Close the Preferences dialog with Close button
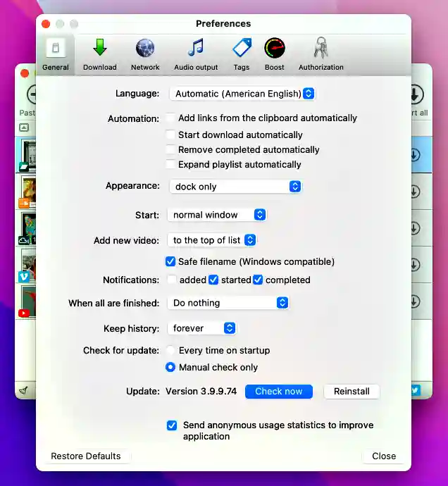Viewport: 448px width, 486px height. 384,456
